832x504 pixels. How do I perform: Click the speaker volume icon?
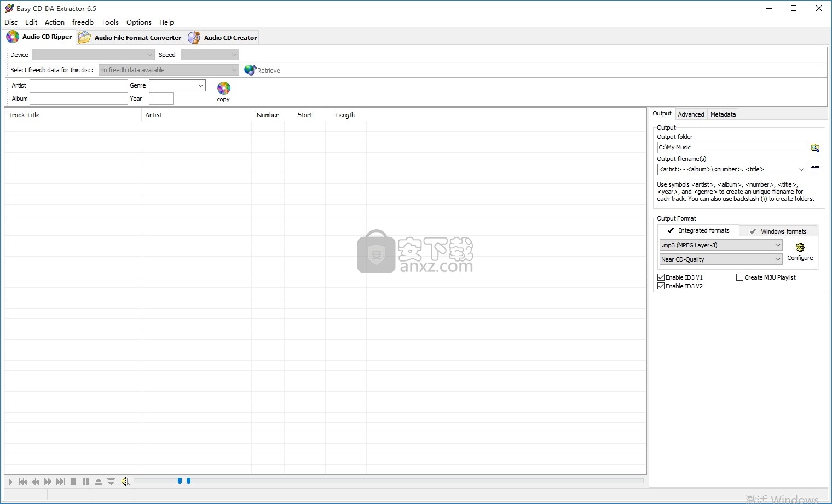(125, 482)
